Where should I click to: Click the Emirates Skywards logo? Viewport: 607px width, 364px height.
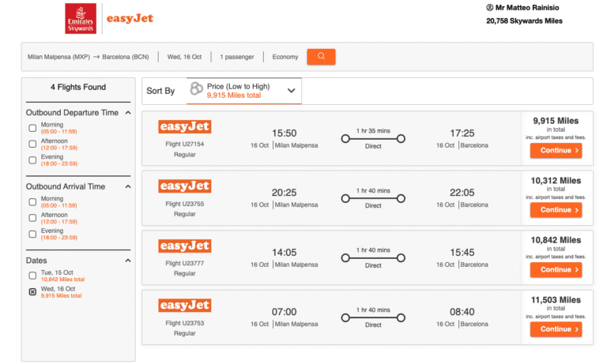81,18
